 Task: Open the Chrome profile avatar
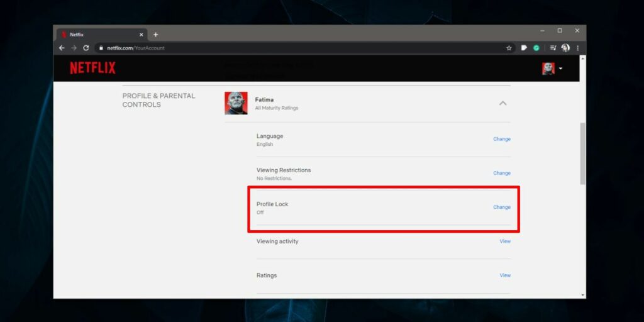(565, 48)
